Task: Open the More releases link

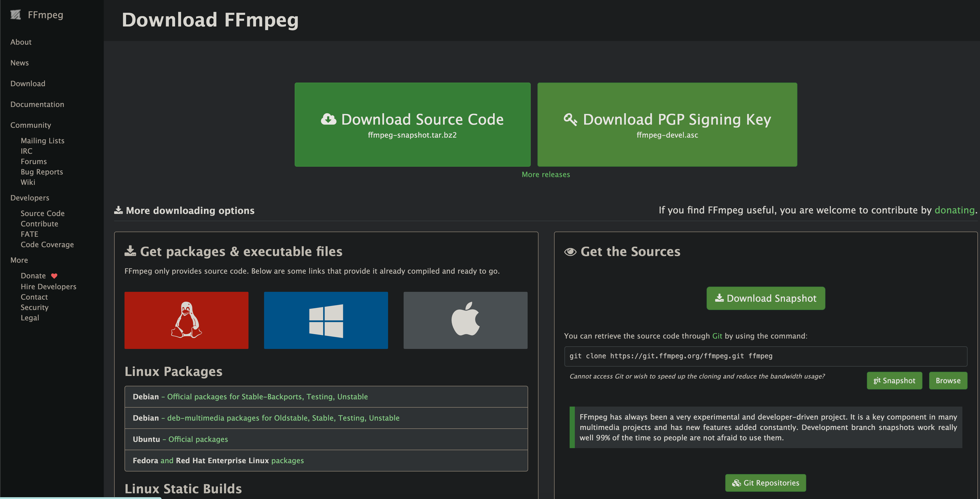Action: (x=546, y=174)
